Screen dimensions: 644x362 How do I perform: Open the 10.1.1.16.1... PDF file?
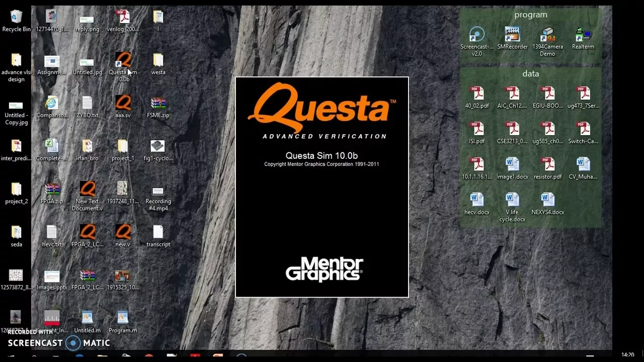[477, 168]
